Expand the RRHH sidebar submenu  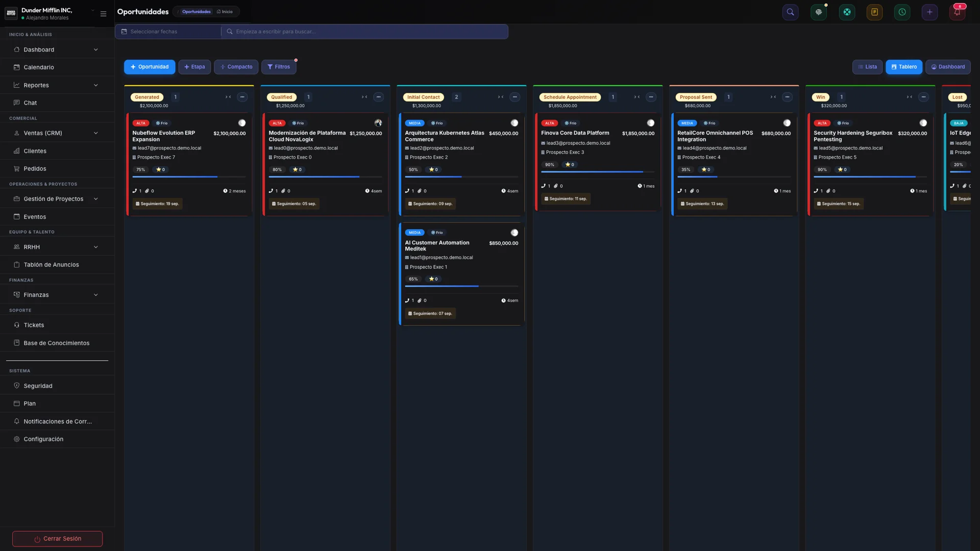(96, 247)
